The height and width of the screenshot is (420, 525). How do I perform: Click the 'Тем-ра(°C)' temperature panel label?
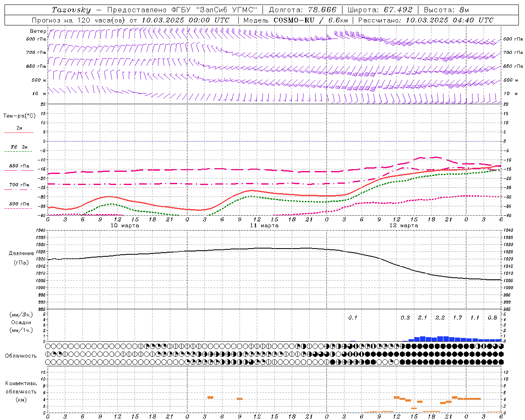[19, 116]
